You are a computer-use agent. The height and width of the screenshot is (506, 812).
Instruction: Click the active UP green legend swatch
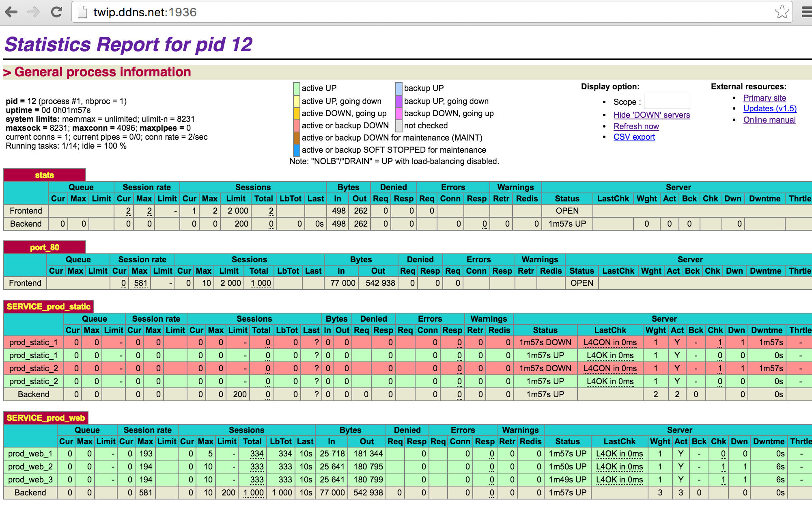[296, 88]
